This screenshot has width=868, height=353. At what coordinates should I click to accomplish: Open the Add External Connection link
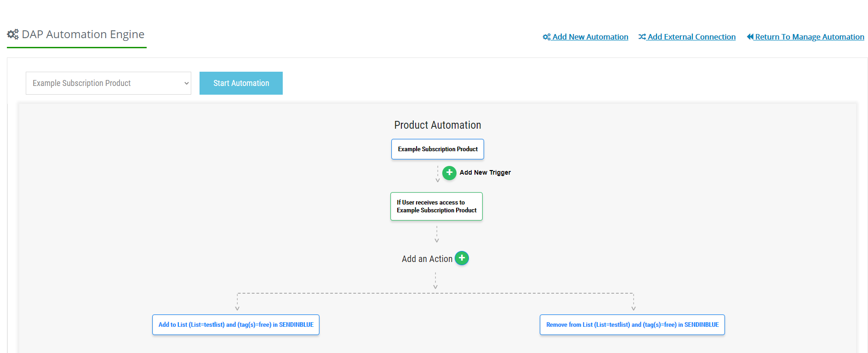click(x=691, y=37)
